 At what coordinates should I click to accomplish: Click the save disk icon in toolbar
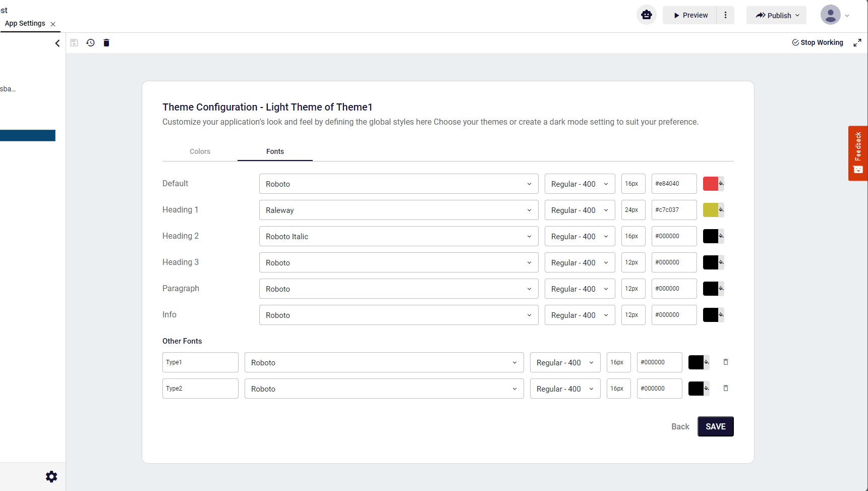coord(74,43)
